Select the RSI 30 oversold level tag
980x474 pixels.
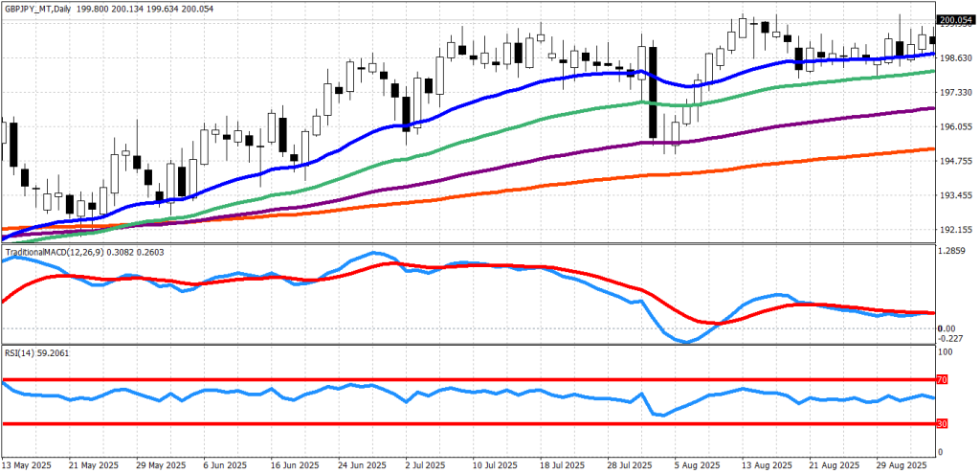point(942,423)
